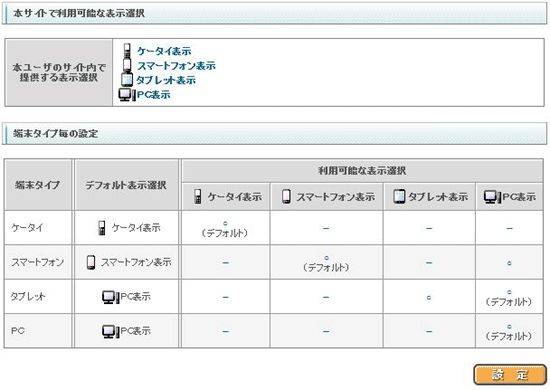
Task: Click the 端末タイプ column header
Action: click(x=38, y=185)
